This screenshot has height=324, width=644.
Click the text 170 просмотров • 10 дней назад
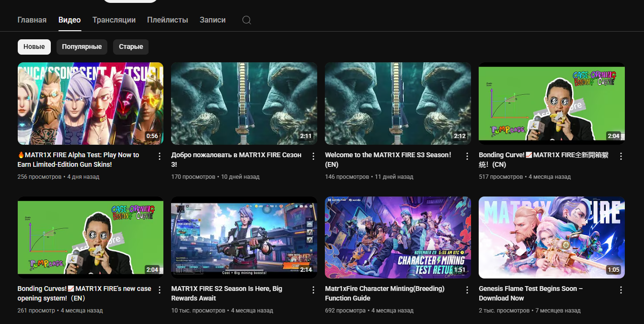[x=216, y=177]
